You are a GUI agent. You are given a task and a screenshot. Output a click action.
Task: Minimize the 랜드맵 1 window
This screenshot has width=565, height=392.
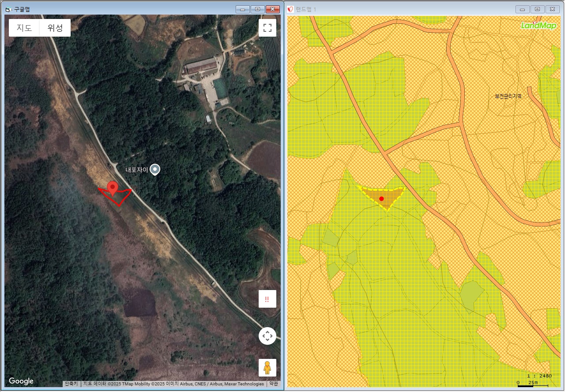pos(523,9)
